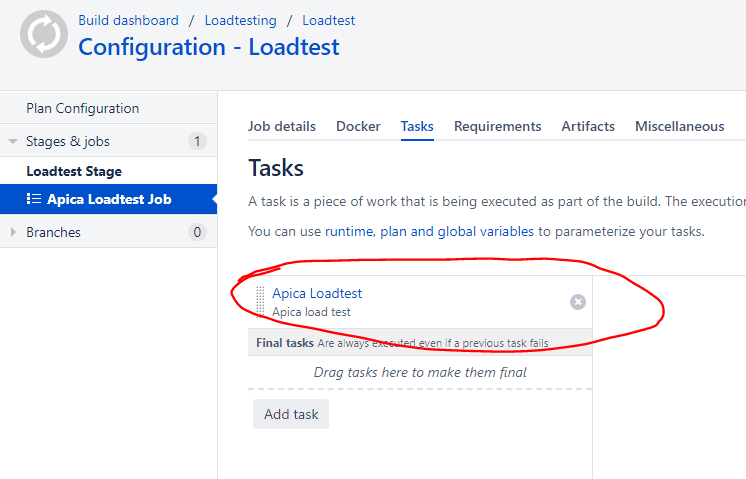Image resolution: width=746 pixels, height=479 pixels.
Task: Select Loadtest Stage in the sidebar
Action: click(x=74, y=171)
